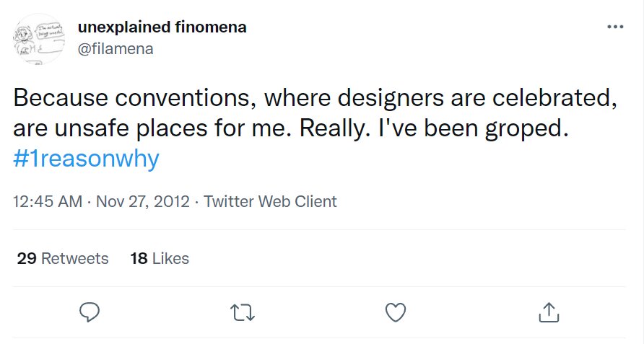Screen dimensions: 644x344
Task: Click the 12:45 AM time stamp
Action: point(48,202)
